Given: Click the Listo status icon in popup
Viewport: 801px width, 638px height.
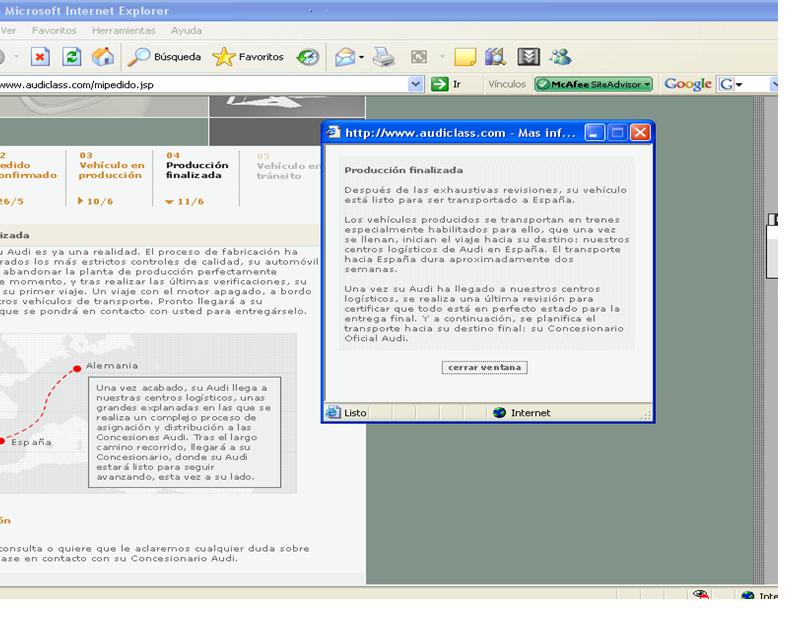Looking at the screenshot, I should pos(333,412).
